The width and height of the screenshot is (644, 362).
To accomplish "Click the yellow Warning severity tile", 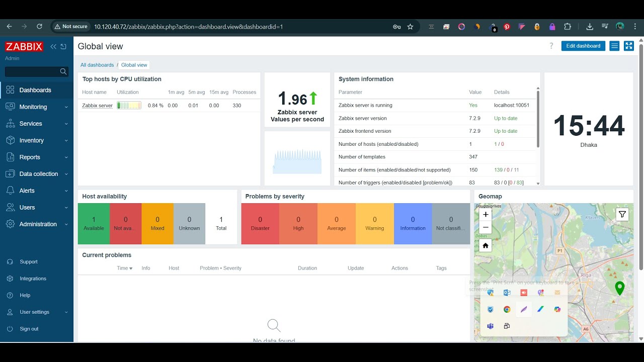I will [x=375, y=224].
